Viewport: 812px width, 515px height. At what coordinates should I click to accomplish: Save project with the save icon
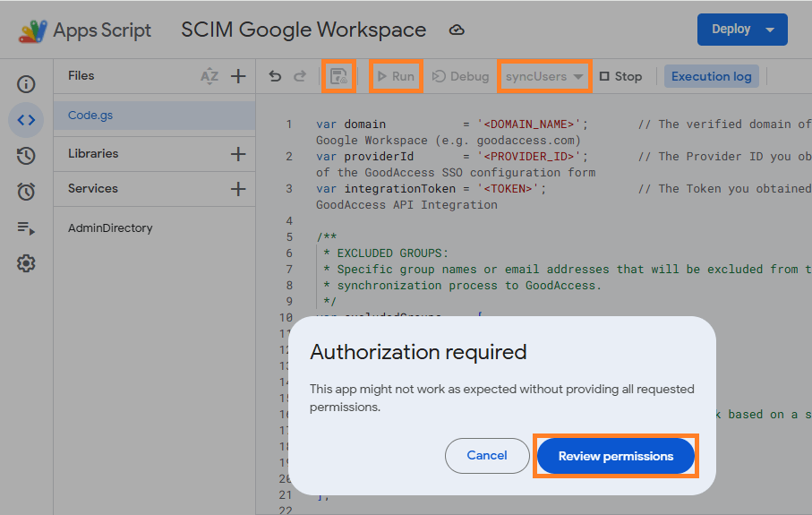(338, 76)
